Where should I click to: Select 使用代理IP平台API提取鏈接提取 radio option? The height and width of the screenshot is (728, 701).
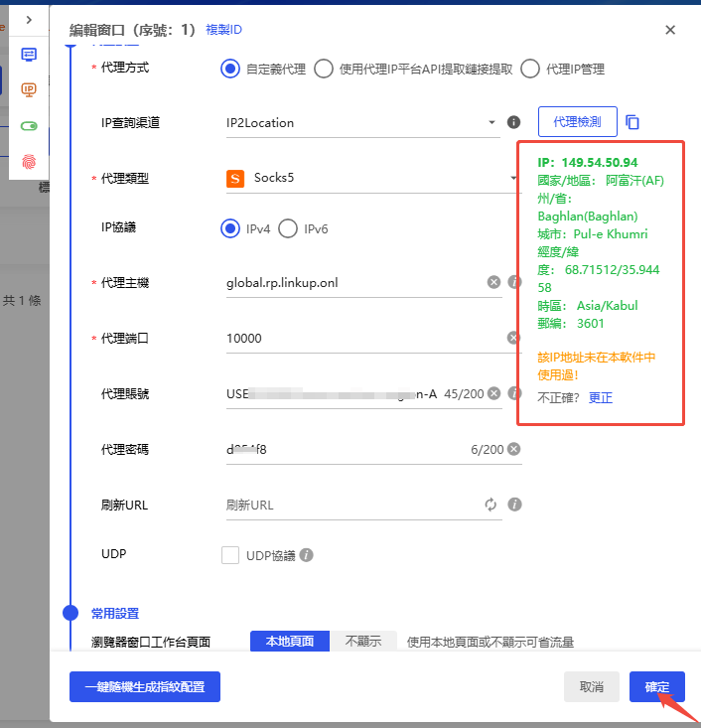coord(324,70)
